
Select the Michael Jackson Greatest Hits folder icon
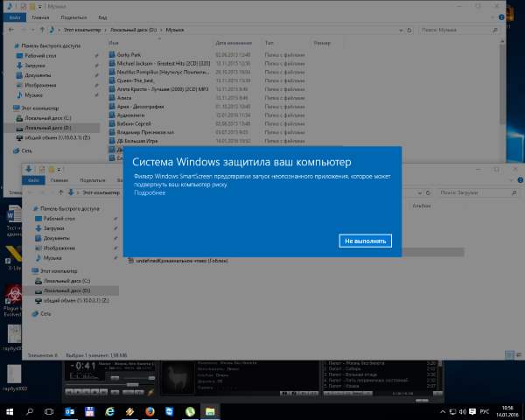pos(112,63)
